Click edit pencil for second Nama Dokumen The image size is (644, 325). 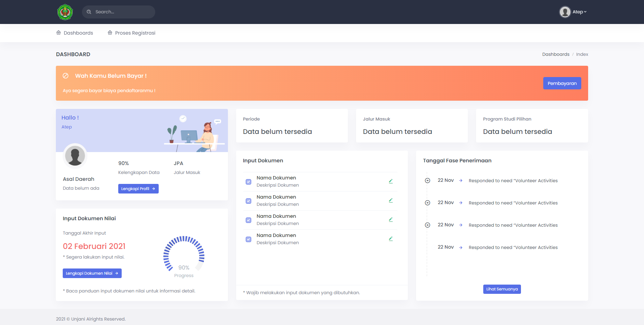[391, 200]
